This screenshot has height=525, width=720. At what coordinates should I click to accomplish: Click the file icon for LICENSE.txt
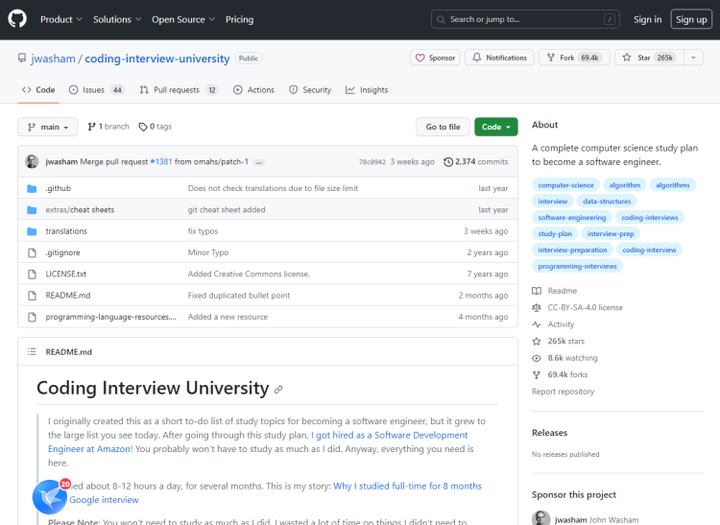32,274
